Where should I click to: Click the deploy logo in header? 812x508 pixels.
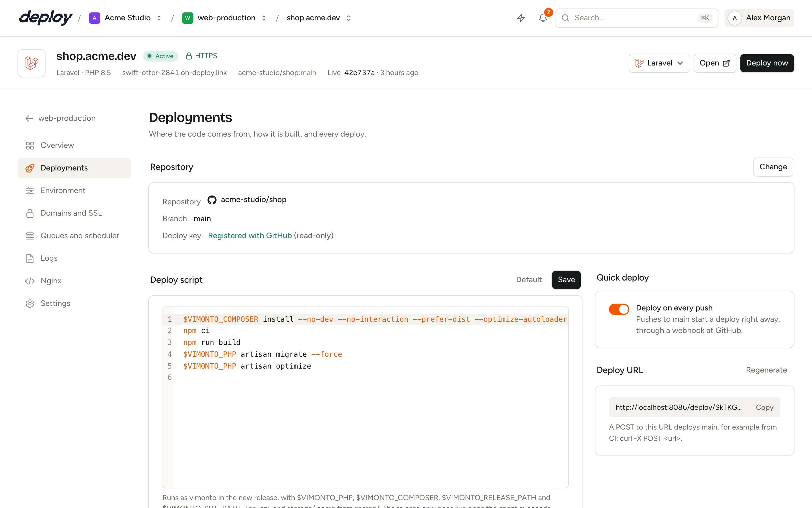(x=46, y=17)
